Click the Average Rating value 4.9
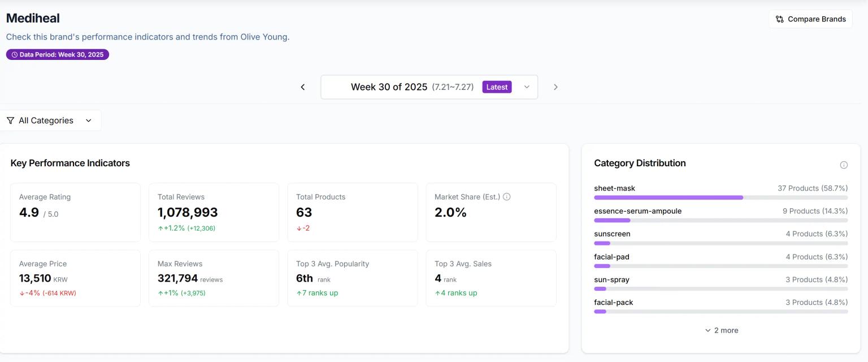The image size is (868, 362). click(x=29, y=213)
